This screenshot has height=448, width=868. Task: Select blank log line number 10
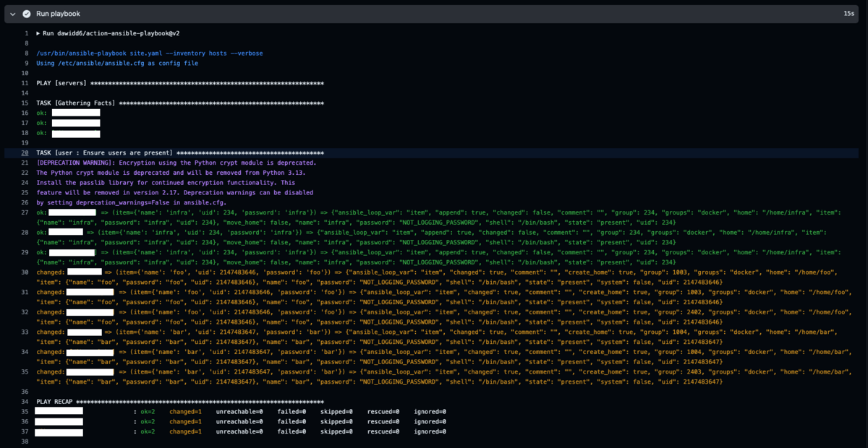coord(25,73)
